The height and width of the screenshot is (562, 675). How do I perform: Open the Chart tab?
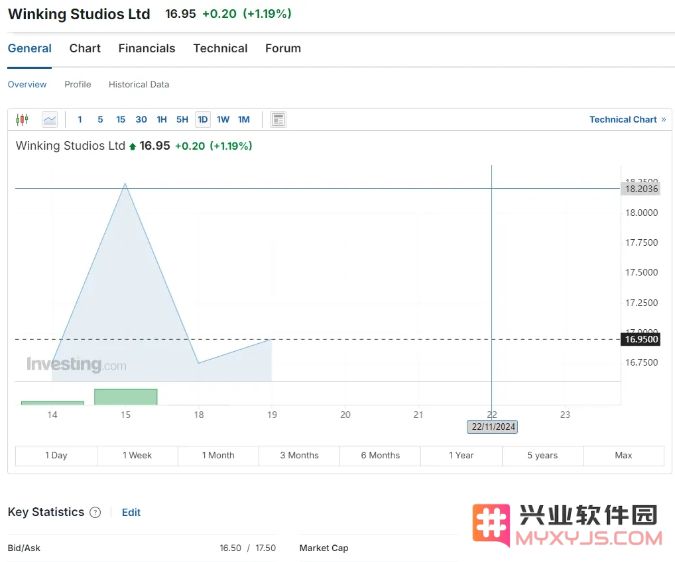point(85,48)
